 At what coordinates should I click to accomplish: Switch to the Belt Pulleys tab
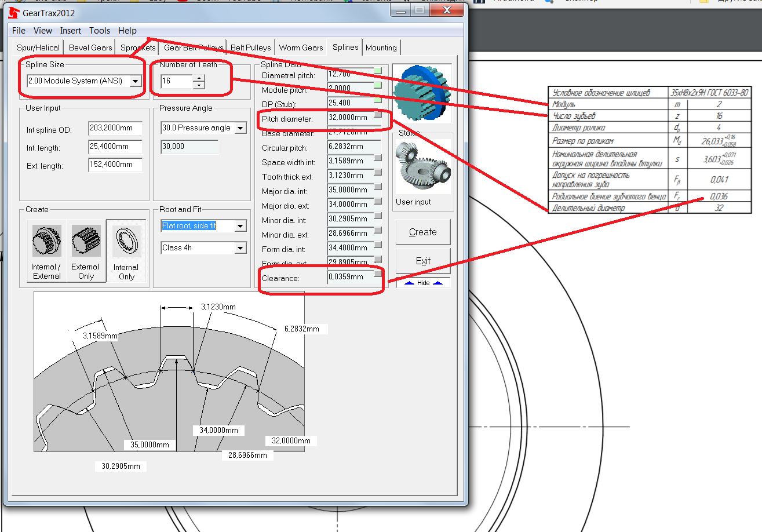[250, 48]
